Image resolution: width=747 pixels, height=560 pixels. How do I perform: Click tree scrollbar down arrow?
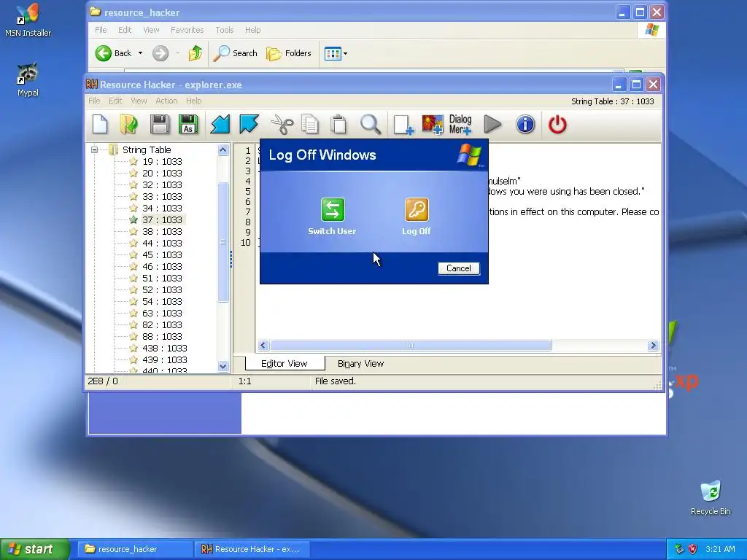pyautogui.click(x=222, y=366)
